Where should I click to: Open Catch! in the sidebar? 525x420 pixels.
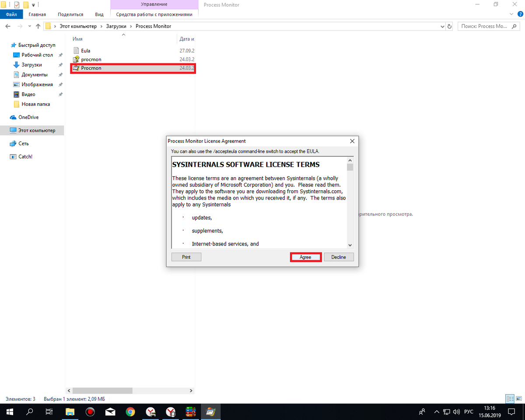tap(25, 157)
